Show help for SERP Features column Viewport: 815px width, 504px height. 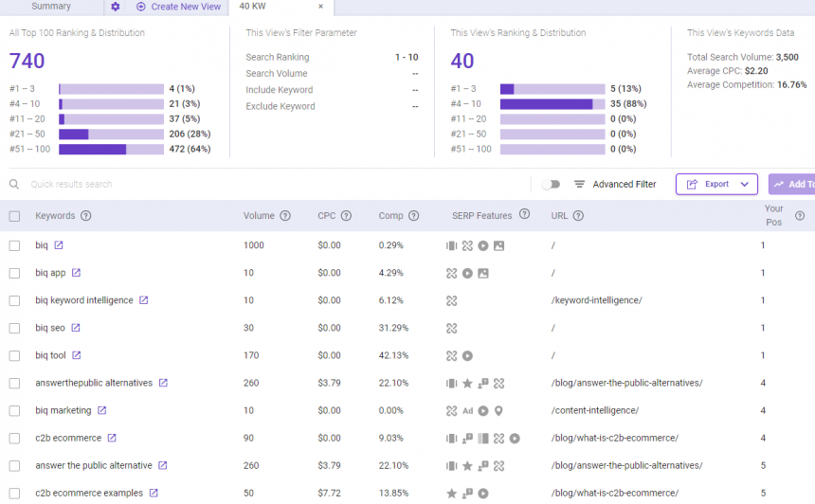[524, 213]
